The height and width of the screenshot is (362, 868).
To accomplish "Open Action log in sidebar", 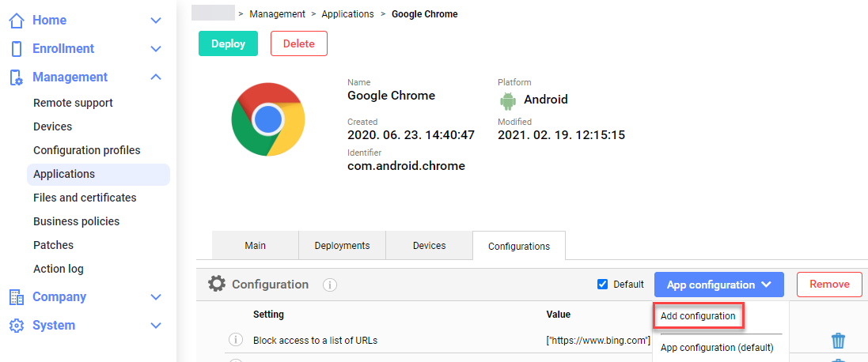I will pyautogui.click(x=58, y=270).
